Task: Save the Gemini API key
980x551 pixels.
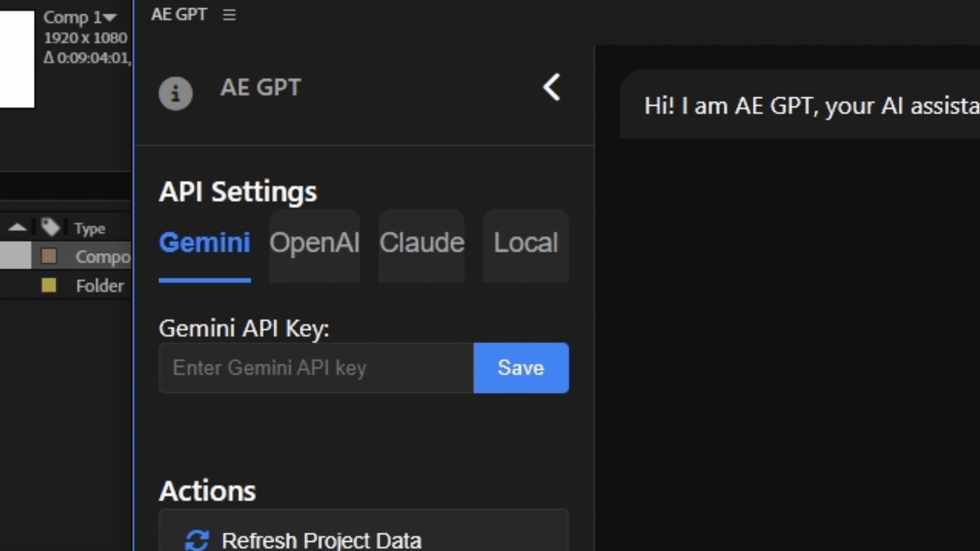Action: click(x=521, y=368)
